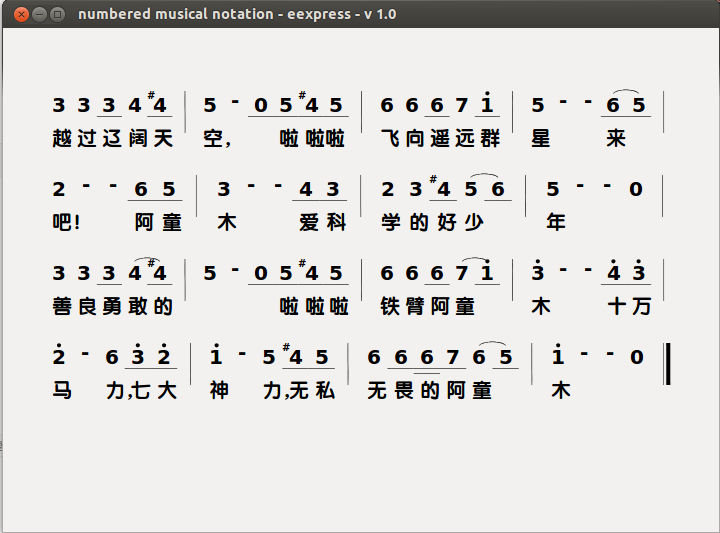Click the window title 'numbered musical notation - eexpress - v 1.0'

[237, 14]
